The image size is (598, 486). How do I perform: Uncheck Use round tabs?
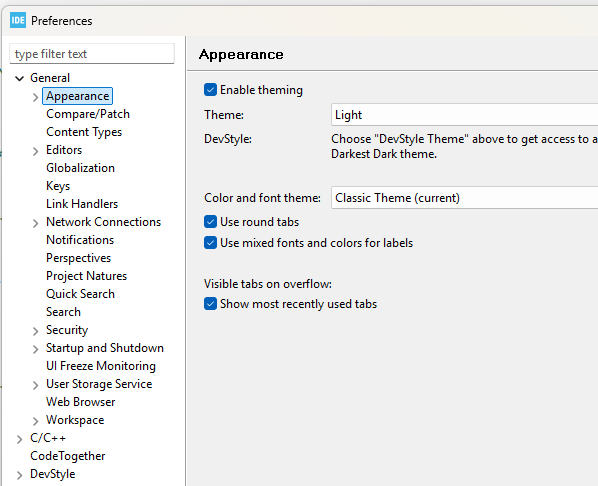[210, 222]
